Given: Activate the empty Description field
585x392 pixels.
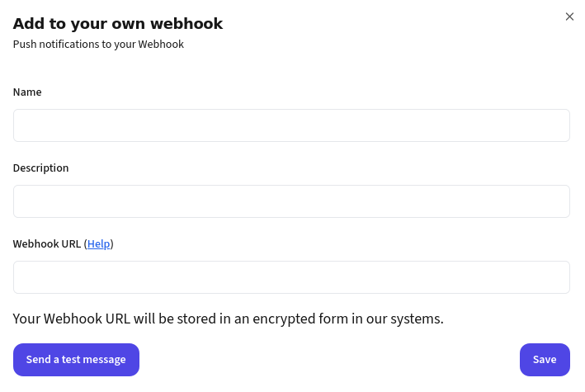Looking at the screenshot, I should (291, 201).
